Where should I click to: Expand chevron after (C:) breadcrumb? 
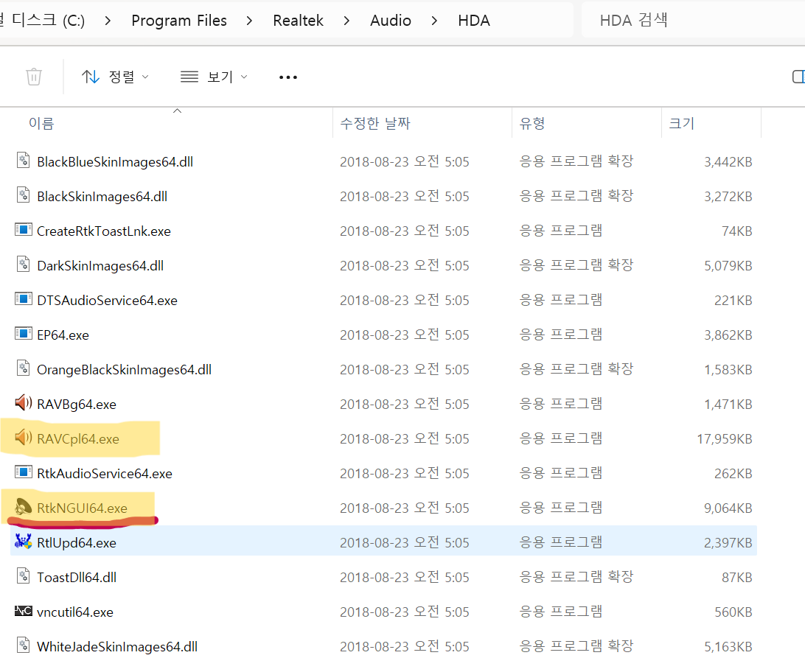[x=108, y=21]
